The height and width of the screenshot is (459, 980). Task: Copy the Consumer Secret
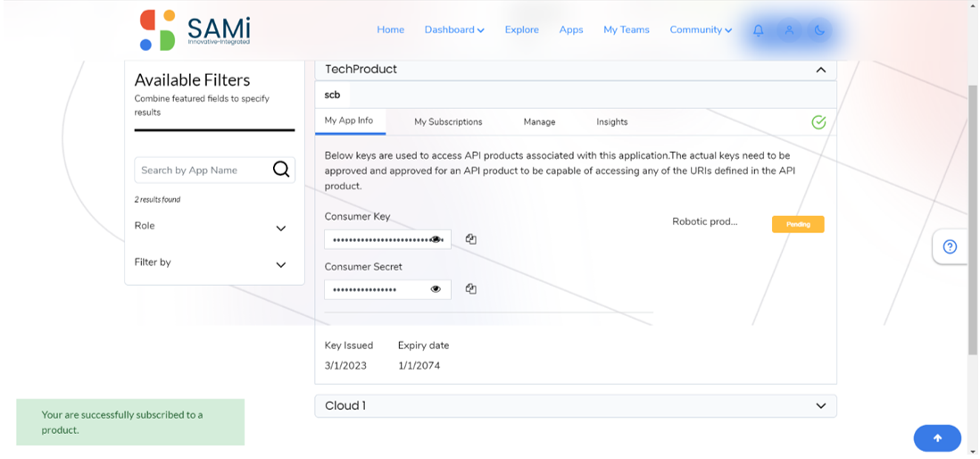(471, 289)
